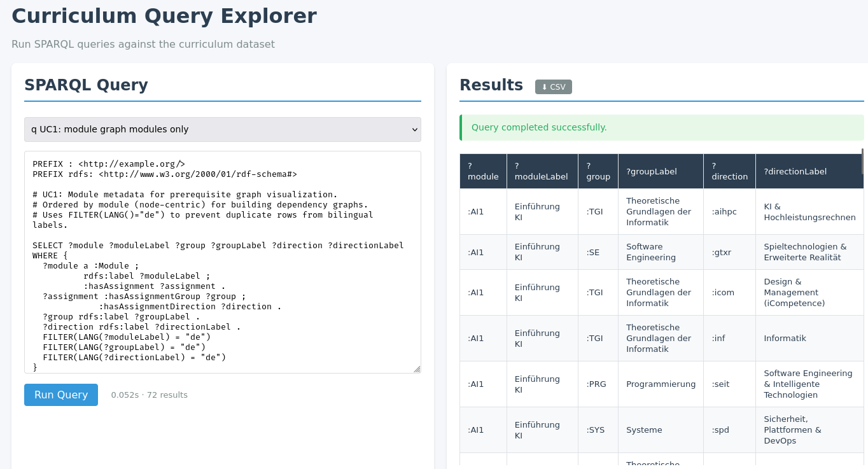Run the SPARQL query
This screenshot has width=868, height=469.
point(61,395)
